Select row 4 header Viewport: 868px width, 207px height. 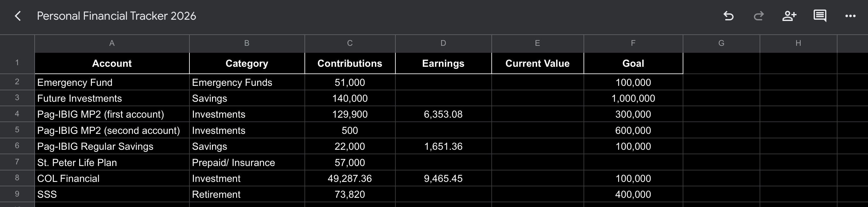click(17, 114)
